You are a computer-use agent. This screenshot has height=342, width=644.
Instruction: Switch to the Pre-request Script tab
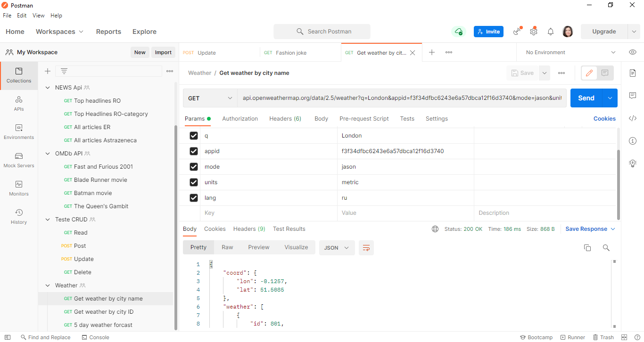(x=364, y=119)
